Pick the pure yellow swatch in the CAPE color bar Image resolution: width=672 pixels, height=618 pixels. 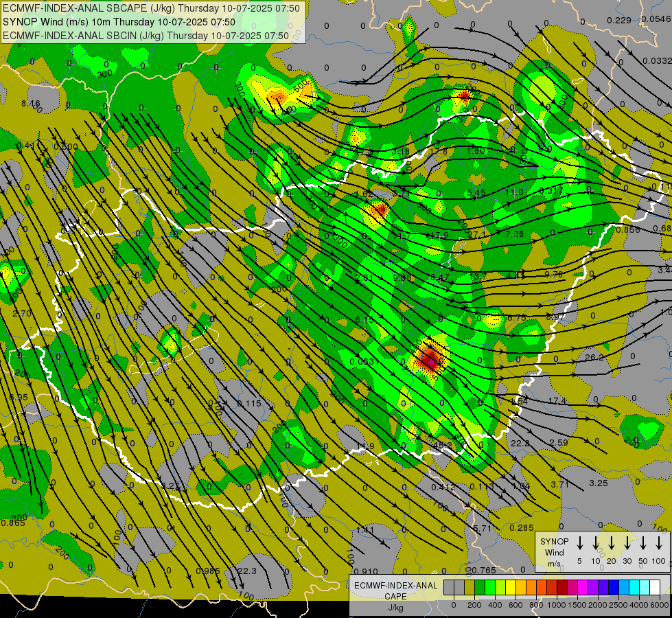(x=511, y=588)
